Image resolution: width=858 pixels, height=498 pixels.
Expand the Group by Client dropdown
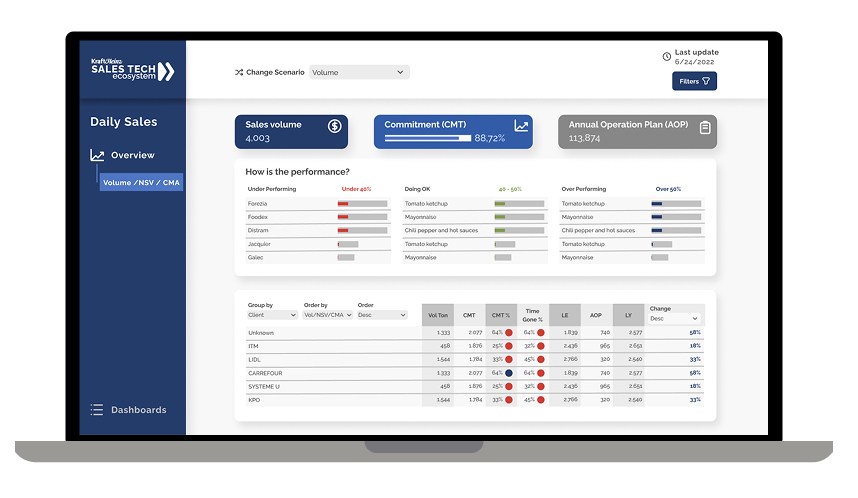point(272,315)
